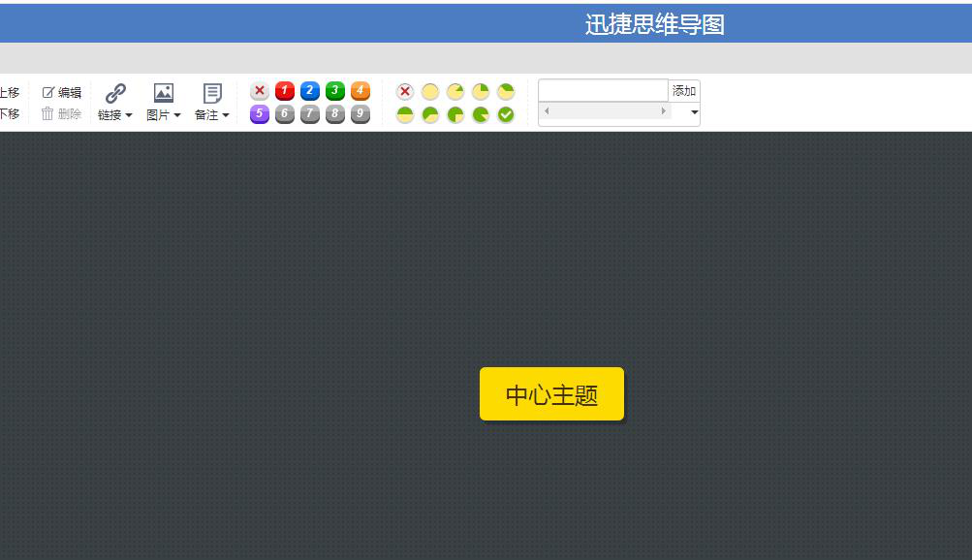The image size is (972, 560).
Task: Open the 图片 dropdown arrow
Action: [177, 115]
